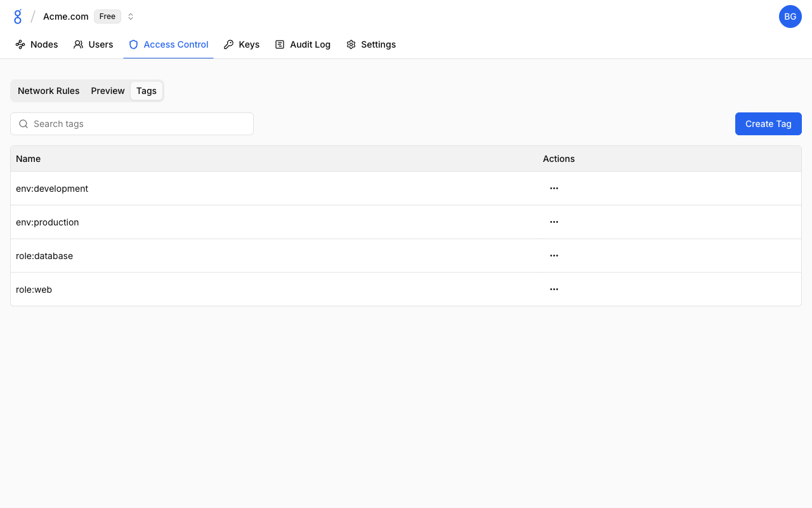
Task: Click the Nodes icon in navigation
Action: pos(20,44)
